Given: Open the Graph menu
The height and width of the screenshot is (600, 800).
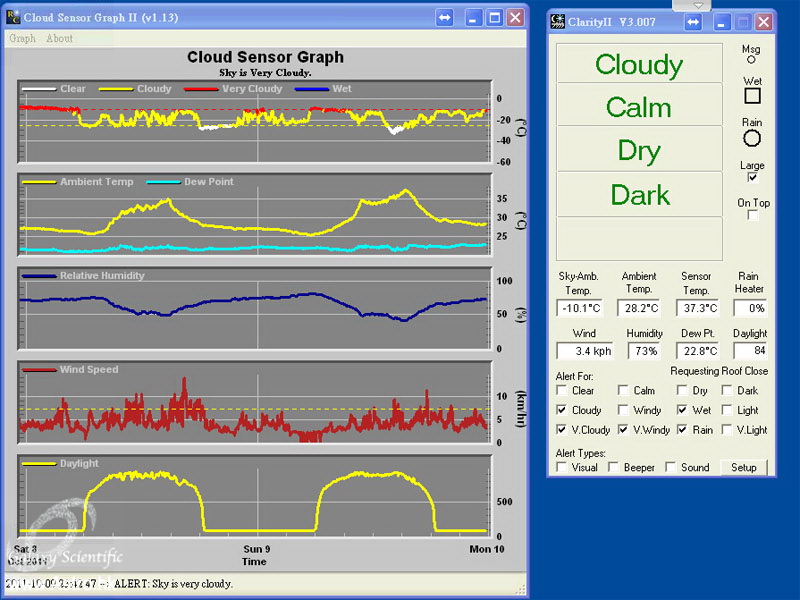Looking at the screenshot, I should point(22,38).
